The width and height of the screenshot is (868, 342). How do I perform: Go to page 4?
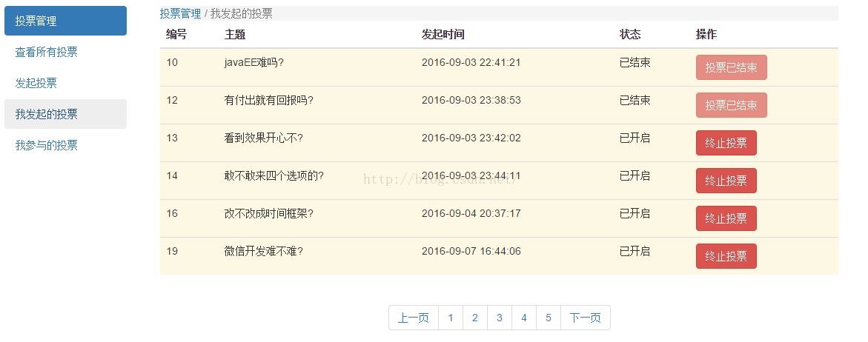click(x=523, y=318)
